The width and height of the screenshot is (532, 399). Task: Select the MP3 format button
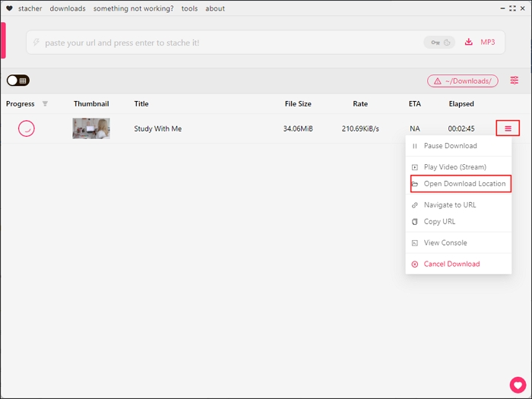click(488, 42)
